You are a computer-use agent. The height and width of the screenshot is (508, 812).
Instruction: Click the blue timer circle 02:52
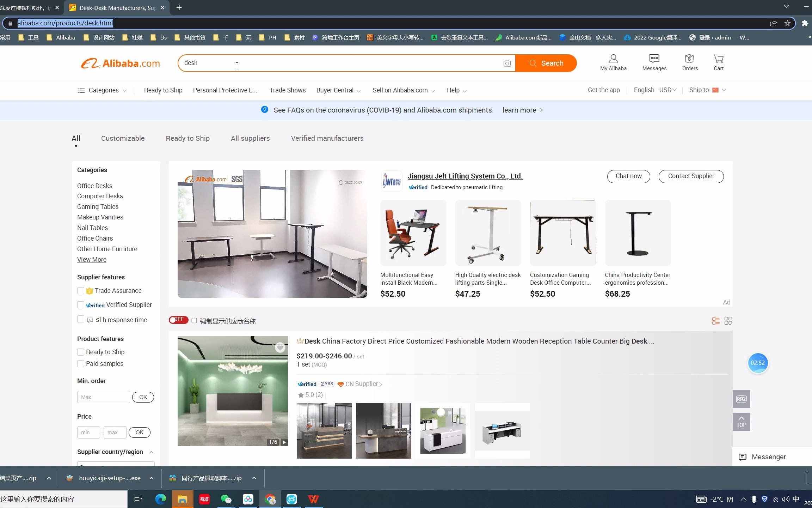tap(757, 363)
